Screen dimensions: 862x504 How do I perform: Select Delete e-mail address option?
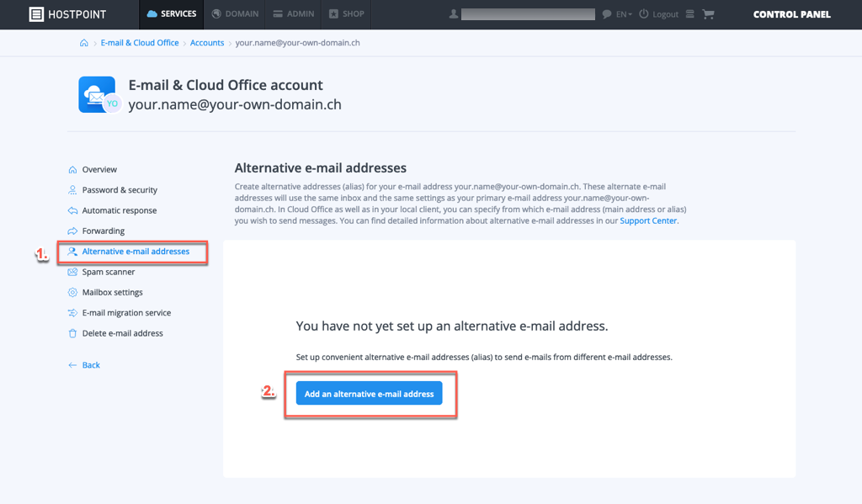point(123,333)
